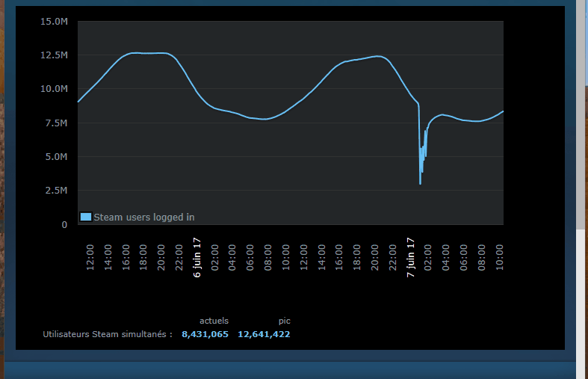Click the blue legend color swatch
This screenshot has height=379, width=588.
click(x=86, y=217)
